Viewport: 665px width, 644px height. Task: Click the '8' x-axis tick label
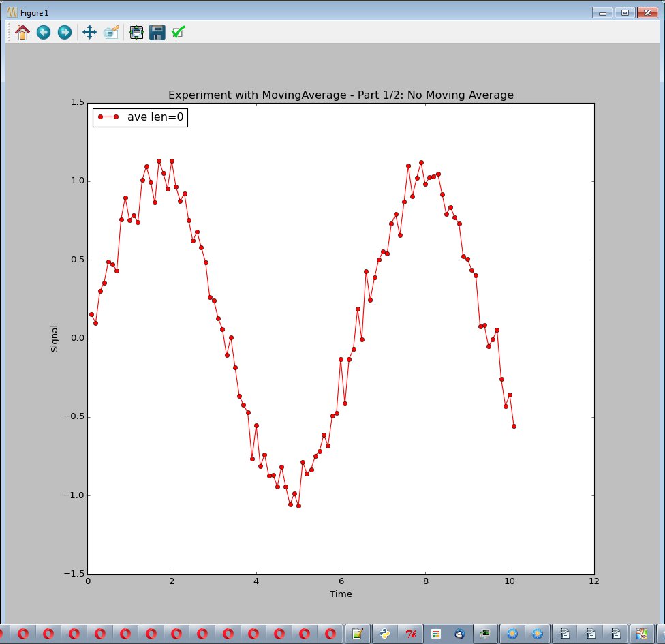click(x=425, y=581)
